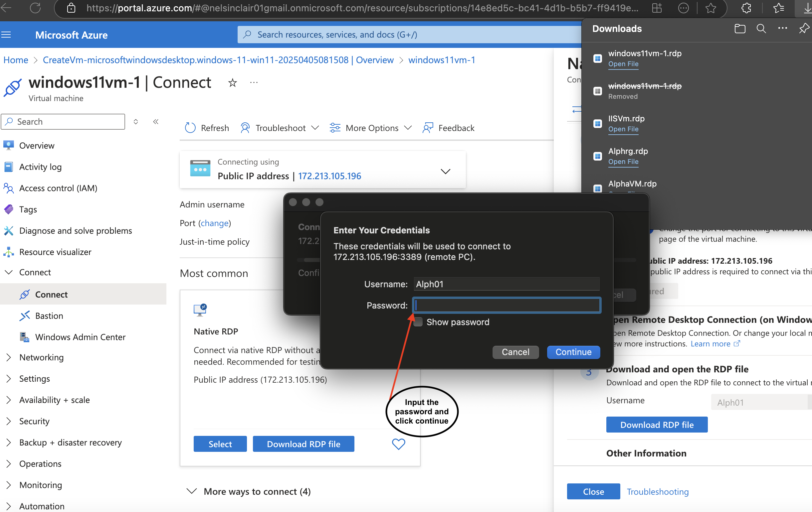Image resolution: width=812 pixels, height=512 pixels.
Task: Click the Port change link
Action: [x=214, y=223]
